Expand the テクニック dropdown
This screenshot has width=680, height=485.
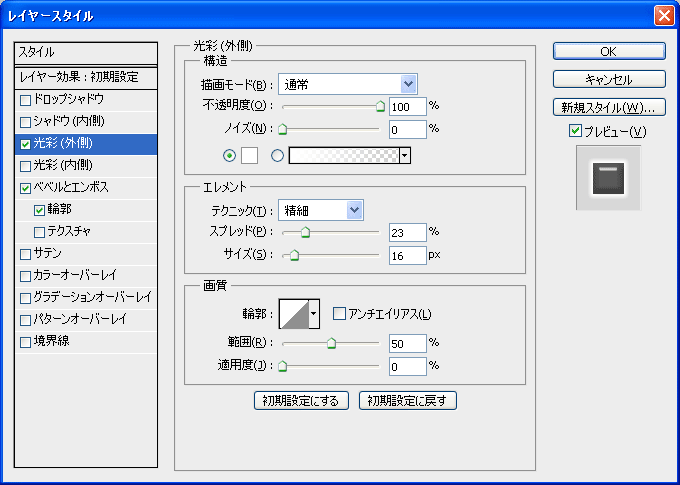pyautogui.click(x=320, y=209)
